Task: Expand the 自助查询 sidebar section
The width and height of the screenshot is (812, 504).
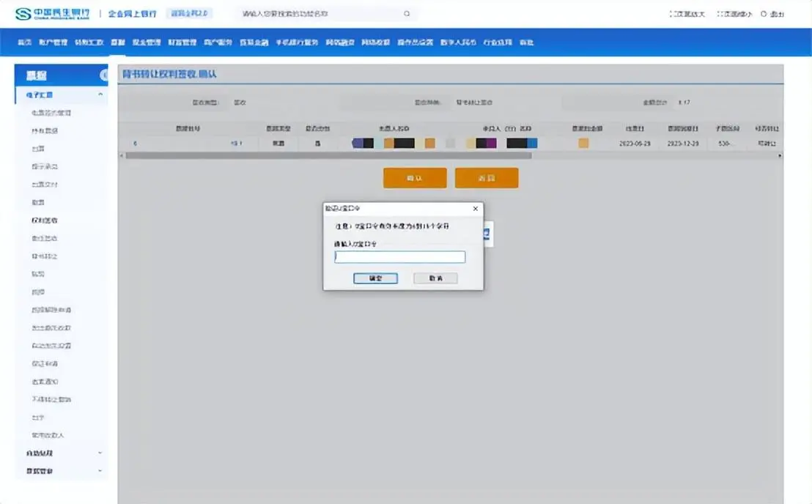Action: [100, 453]
